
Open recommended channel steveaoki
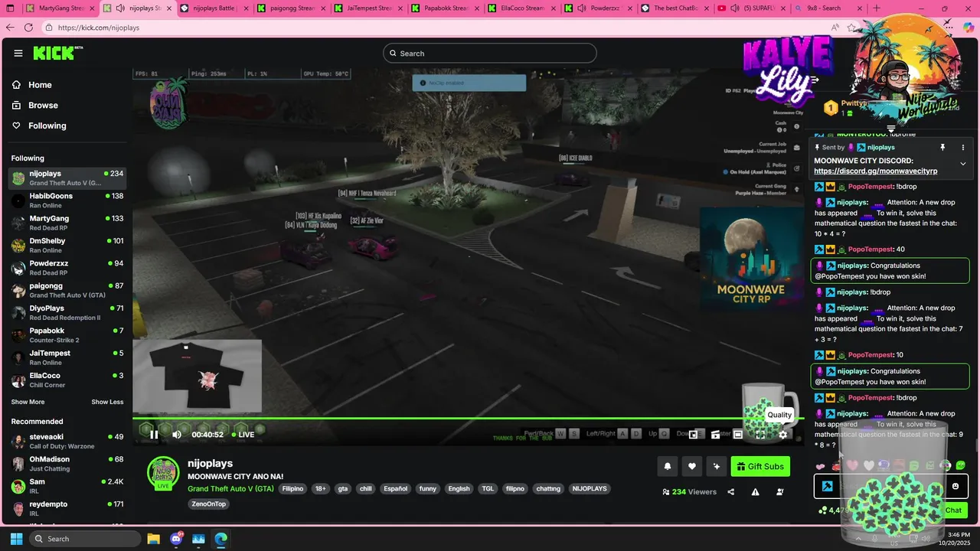67,441
